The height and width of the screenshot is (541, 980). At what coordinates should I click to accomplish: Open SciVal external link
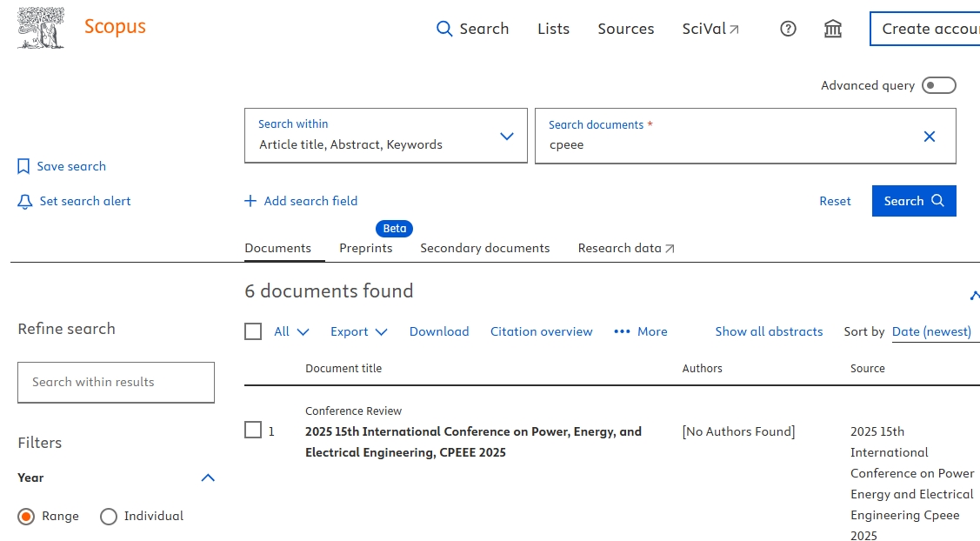click(x=710, y=29)
